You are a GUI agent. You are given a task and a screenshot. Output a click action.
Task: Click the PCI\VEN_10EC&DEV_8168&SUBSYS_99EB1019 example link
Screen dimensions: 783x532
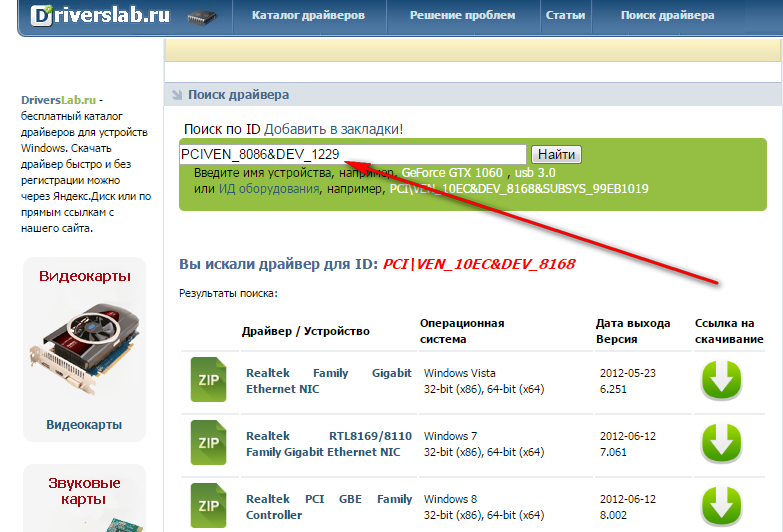519,189
